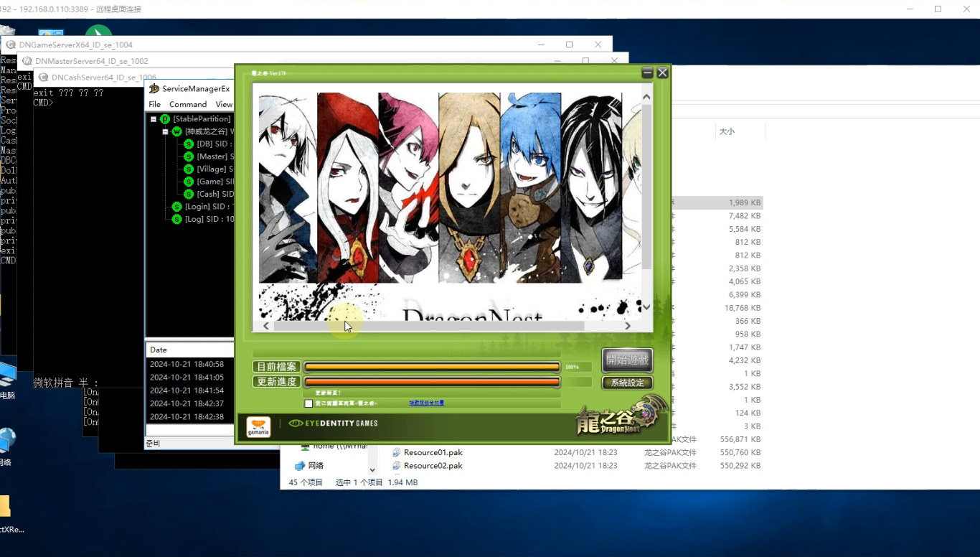Image resolution: width=980 pixels, height=557 pixels.
Task: Select the [Login] SID tree row
Action: pos(209,207)
